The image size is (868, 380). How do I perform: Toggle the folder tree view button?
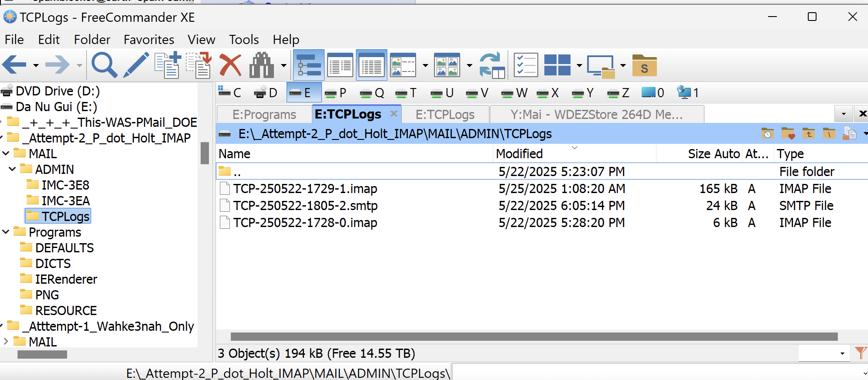coord(309,65)
